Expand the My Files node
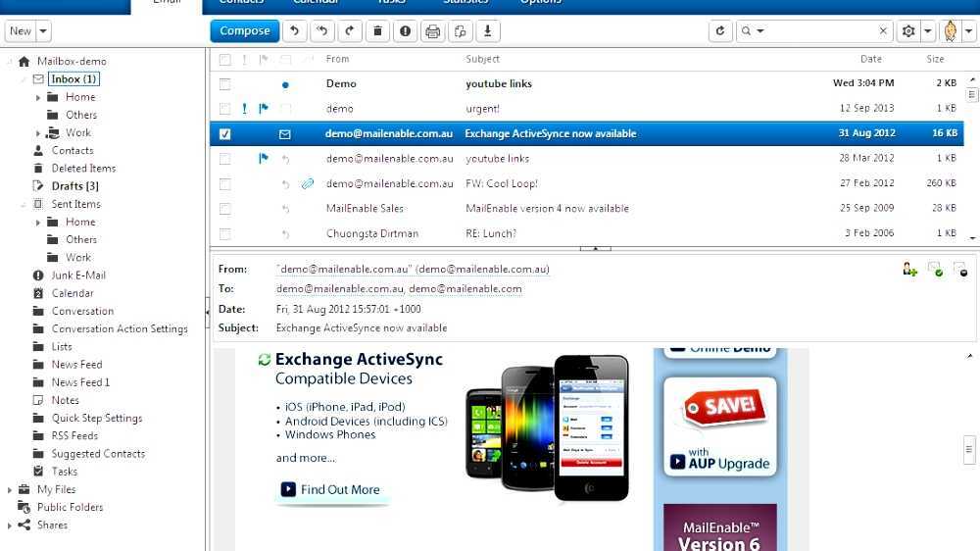Image resolution: width=980 pixels, height=551 pixels. tap(10, 489)
